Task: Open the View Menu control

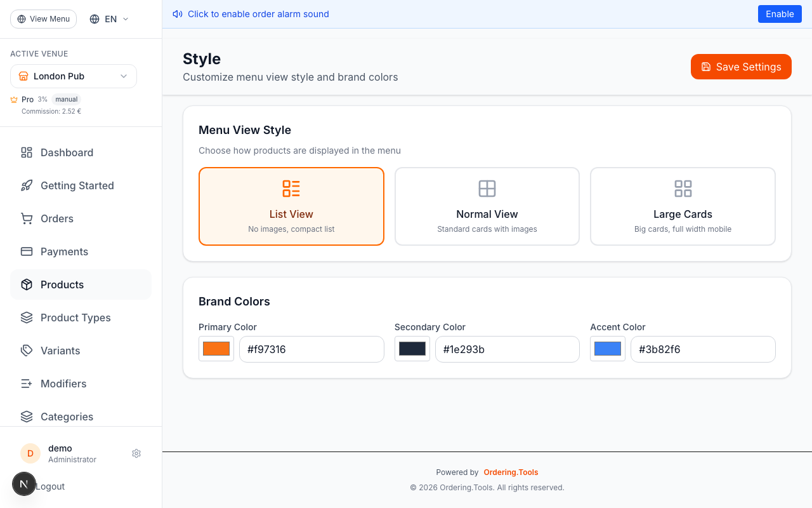Action: click(43, 18)
